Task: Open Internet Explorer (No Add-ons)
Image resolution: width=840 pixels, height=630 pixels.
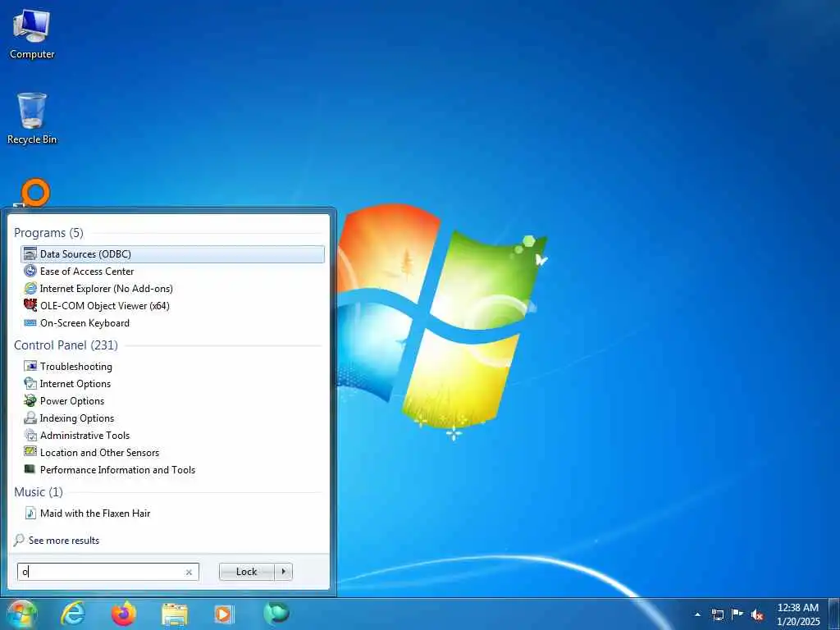Action: [172, 288]
